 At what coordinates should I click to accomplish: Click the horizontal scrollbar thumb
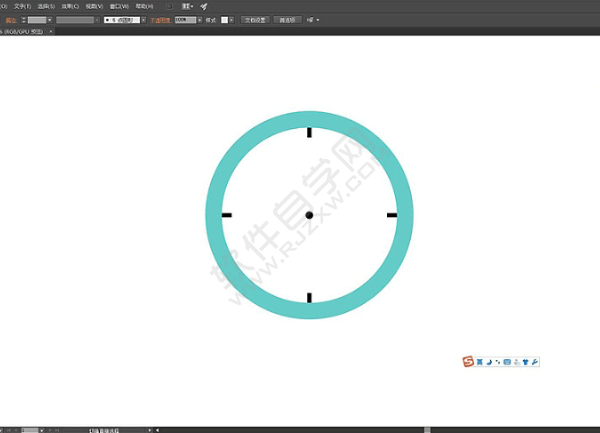[427, 430]
